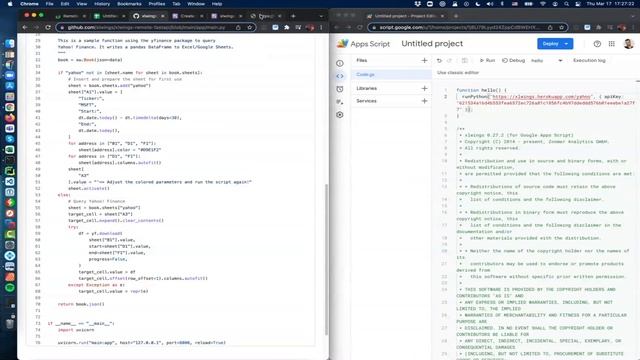
Task: Open the Google account avatar
Action: click(x=629, y=44)
